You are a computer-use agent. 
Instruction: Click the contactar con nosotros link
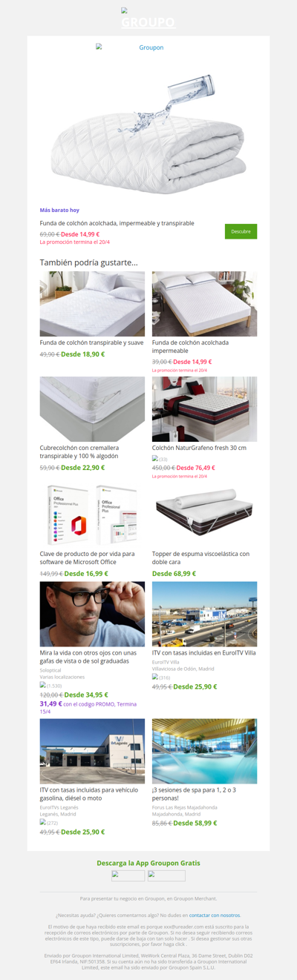(x=215, y=915)
